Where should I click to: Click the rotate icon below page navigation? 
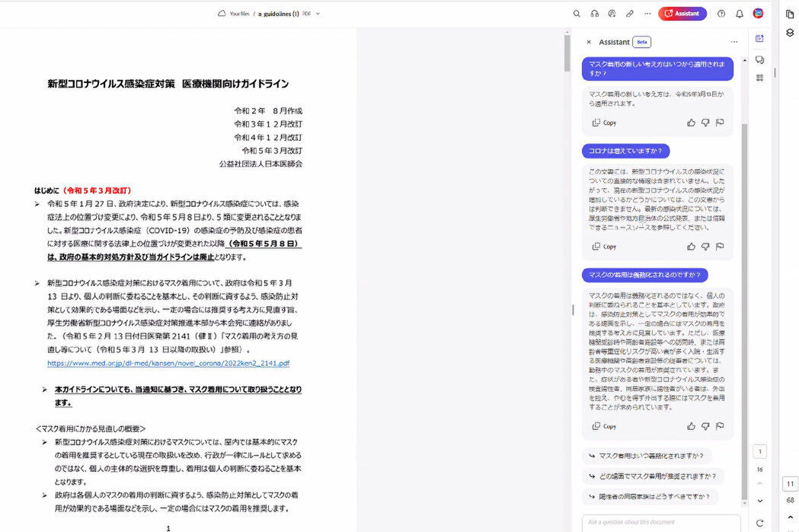759,523
